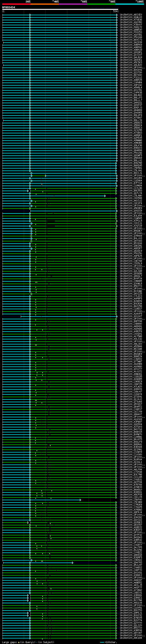
Task: Click the purple ~60% identity legend segment
Action: point(73,4)
